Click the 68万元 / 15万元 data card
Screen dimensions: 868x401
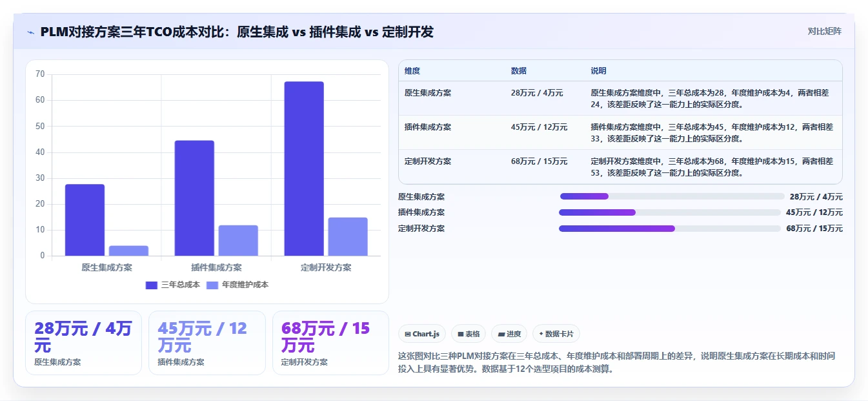[x=330, y=343]
